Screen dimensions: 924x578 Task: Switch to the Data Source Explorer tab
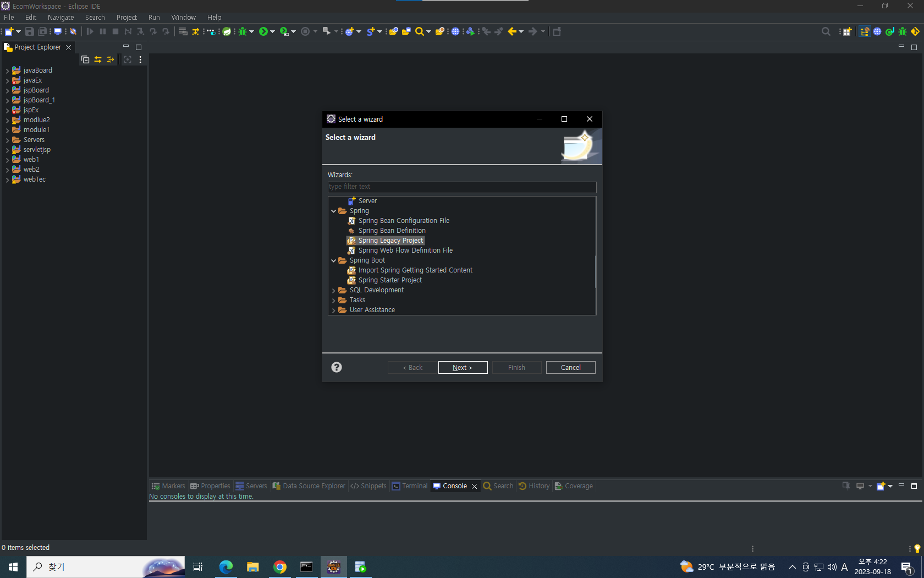309,486
